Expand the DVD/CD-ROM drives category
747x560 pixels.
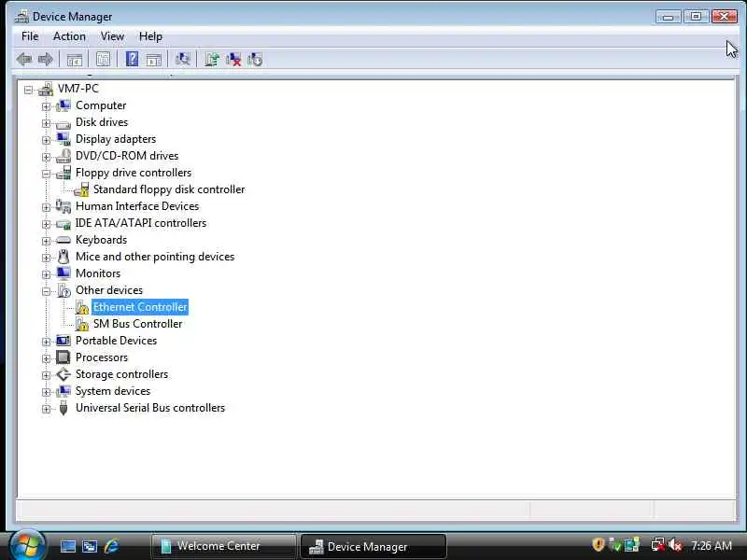46,157
